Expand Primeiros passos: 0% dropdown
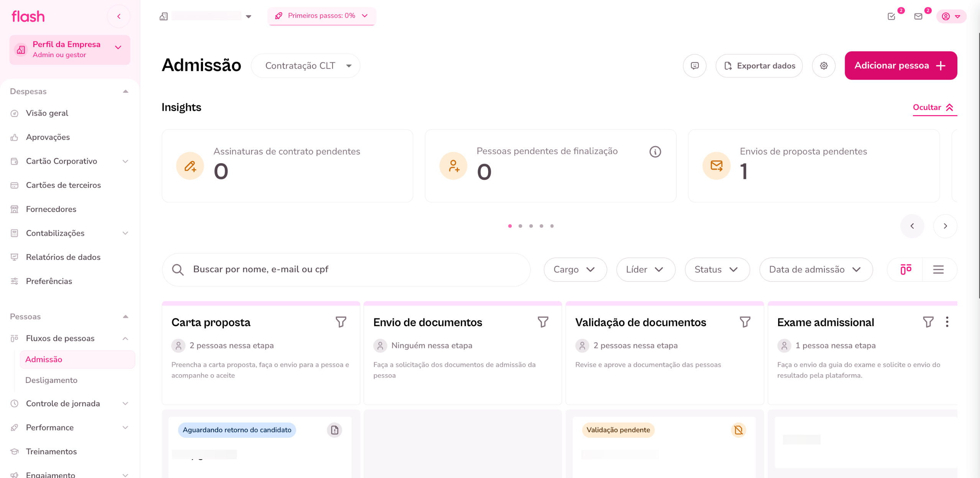Image resolution: width=980 pixels, height=478 pixels. 321,16
